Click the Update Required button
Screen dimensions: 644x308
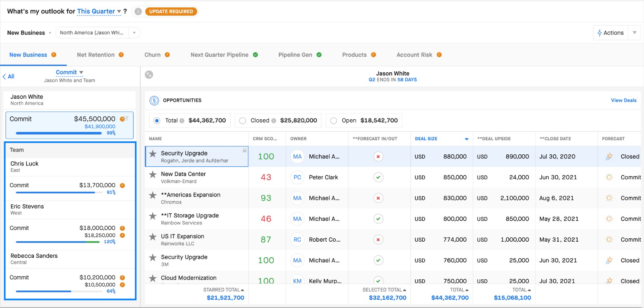[x=171, y=12]
